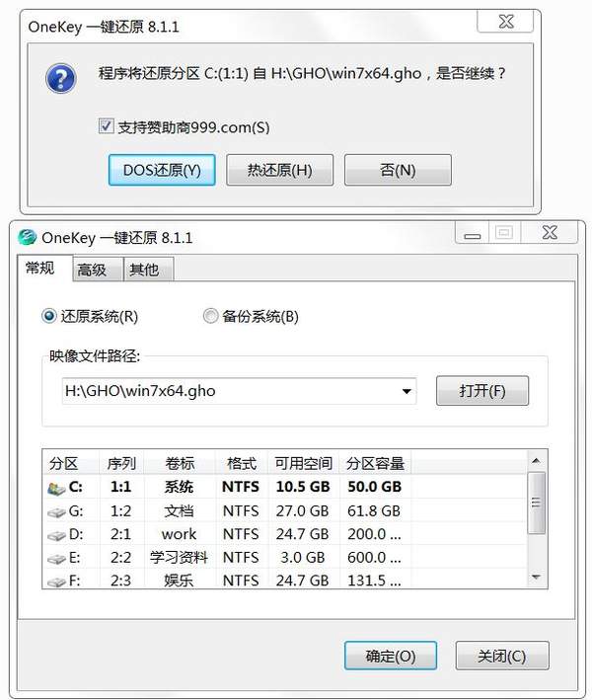
Task: Click the DOS还原(Y) button
Action: coord(162,170)
